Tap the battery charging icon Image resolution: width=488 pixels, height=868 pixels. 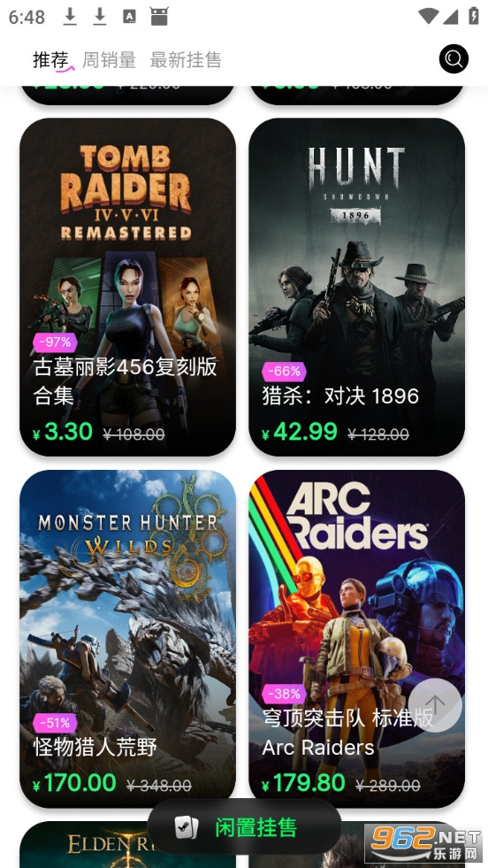474,16
